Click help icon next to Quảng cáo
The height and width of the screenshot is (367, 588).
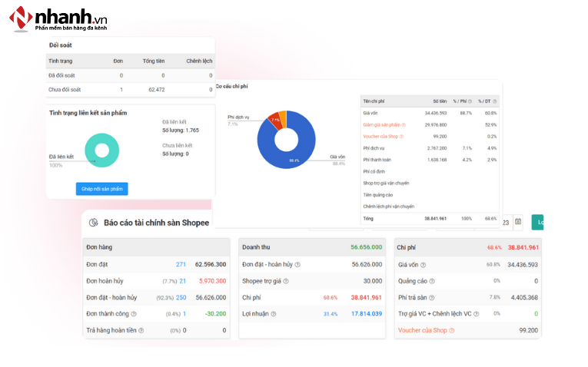(x=430, y=281)
